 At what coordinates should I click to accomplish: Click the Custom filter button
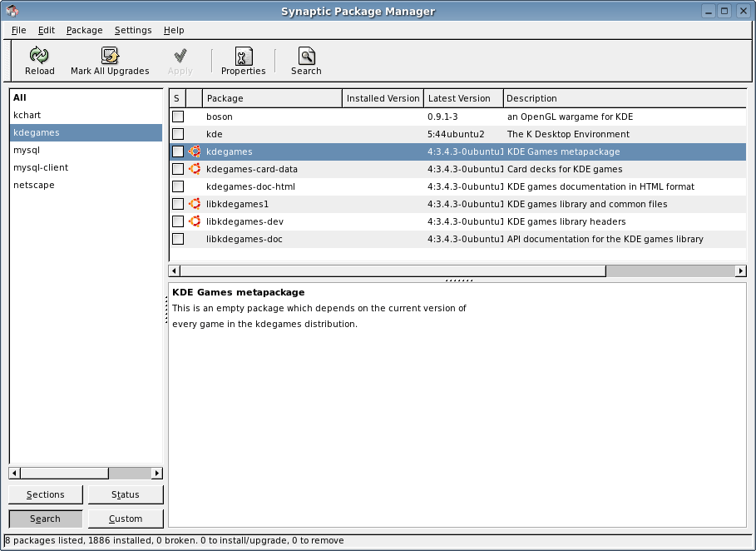tap(126, 518)
